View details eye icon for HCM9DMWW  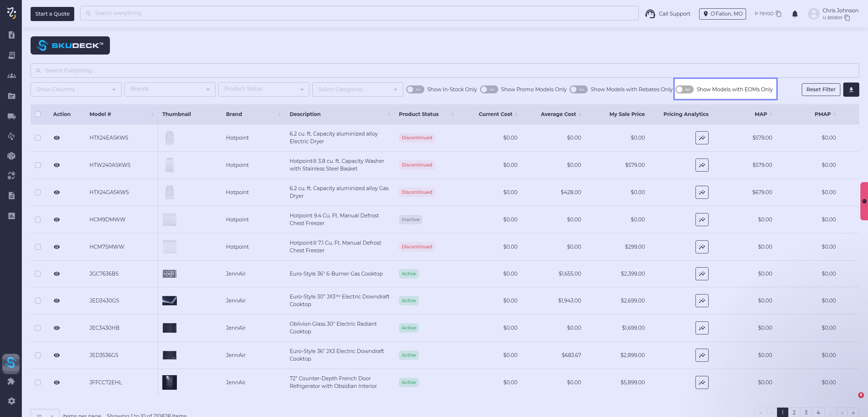57,220
